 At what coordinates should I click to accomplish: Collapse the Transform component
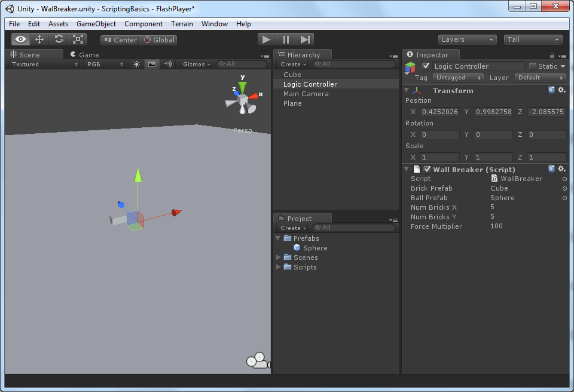pos(407,90)
